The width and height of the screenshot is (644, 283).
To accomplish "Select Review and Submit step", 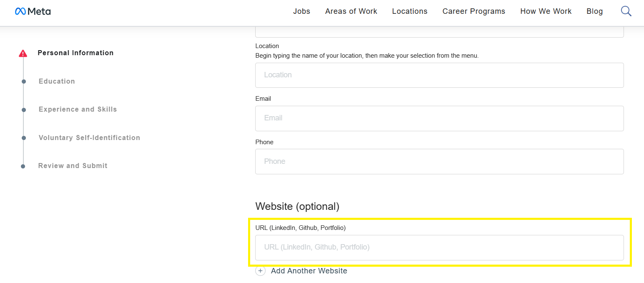I will point(73,166).
